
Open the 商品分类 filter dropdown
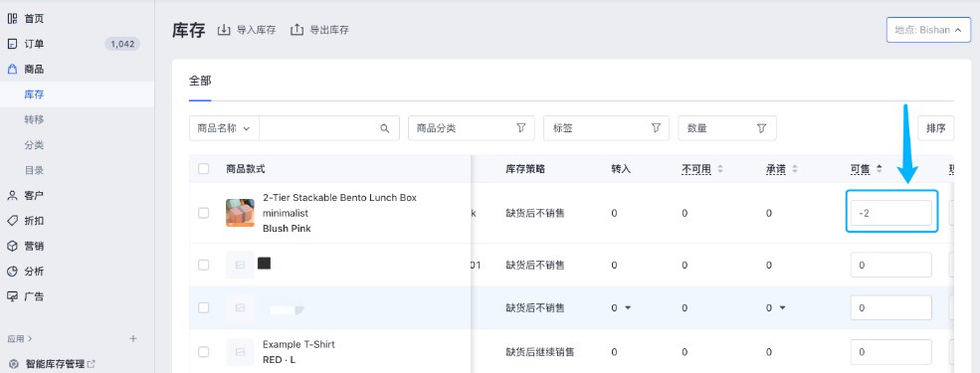point(472,128)
